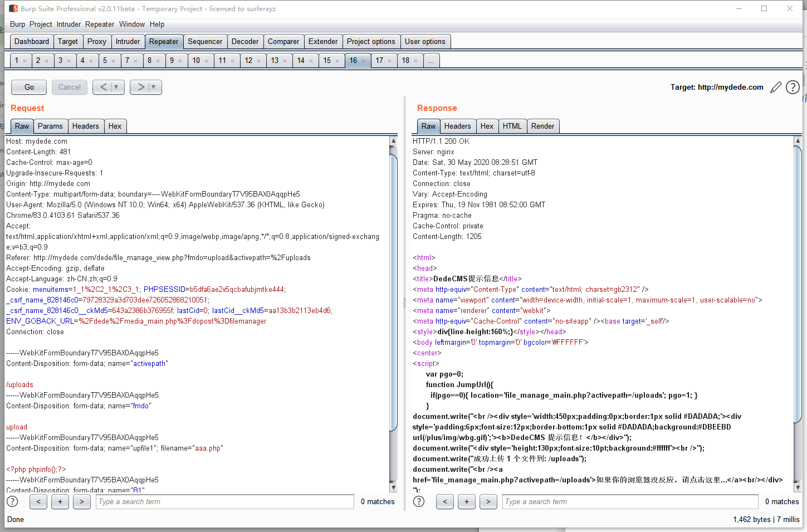The height and width of the screenshot is (532, 807).
Task: Click "1,462 bytes | 7 millis" status text
Action: point(766,519)
